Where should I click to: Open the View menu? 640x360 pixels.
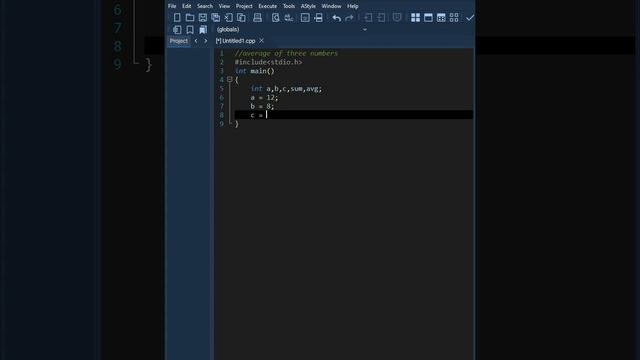(224, 6)
